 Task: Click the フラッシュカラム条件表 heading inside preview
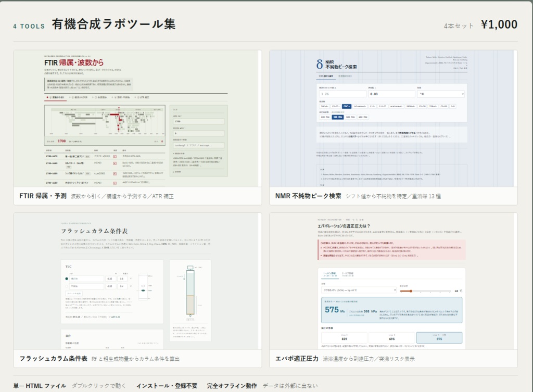coord(94,231)
